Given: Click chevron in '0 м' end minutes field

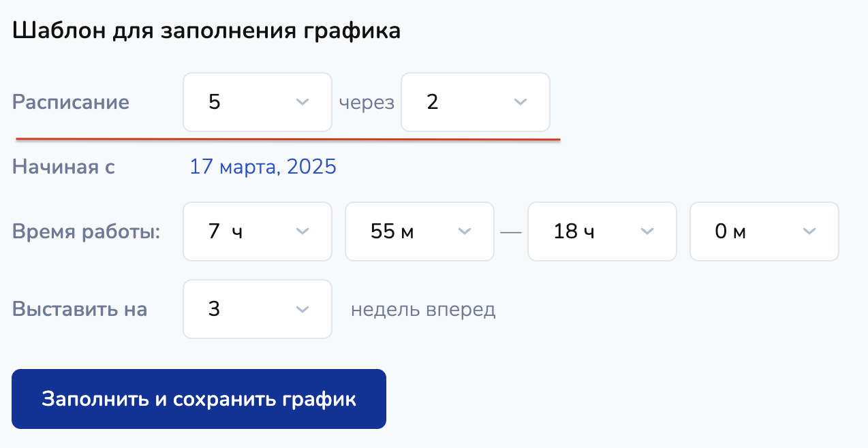Looking at the screenshot, I should tap(809, 231).
